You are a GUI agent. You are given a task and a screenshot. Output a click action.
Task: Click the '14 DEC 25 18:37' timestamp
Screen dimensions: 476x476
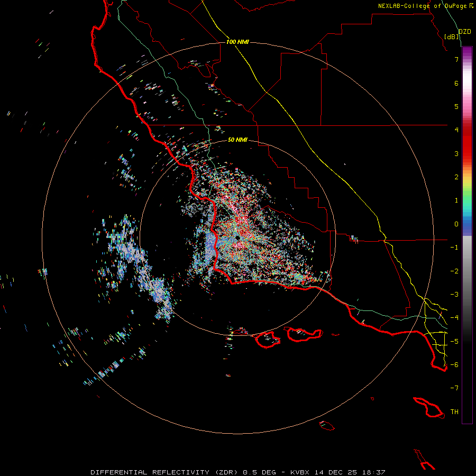pos(350,472)
